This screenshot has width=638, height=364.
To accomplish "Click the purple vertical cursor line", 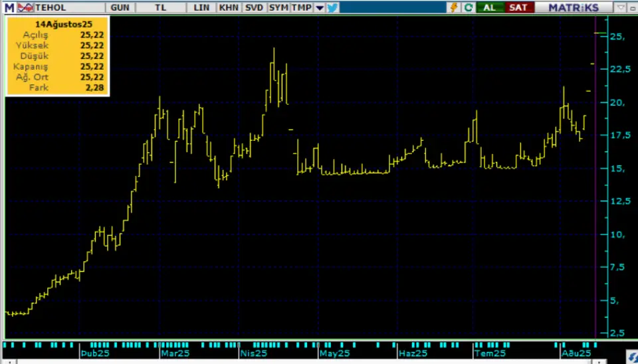I will coord(595,177).
